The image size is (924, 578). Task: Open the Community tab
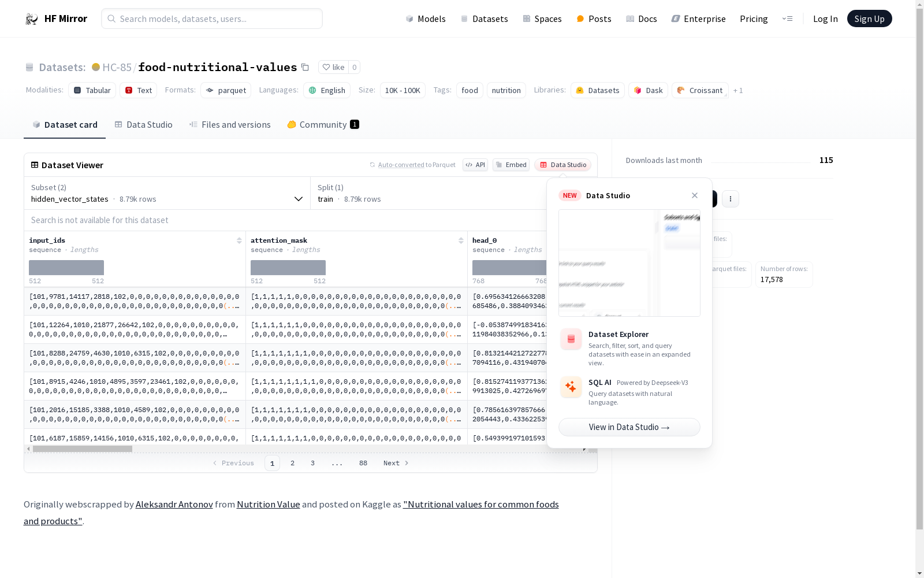pyautogui.click(x=323, y=124)
